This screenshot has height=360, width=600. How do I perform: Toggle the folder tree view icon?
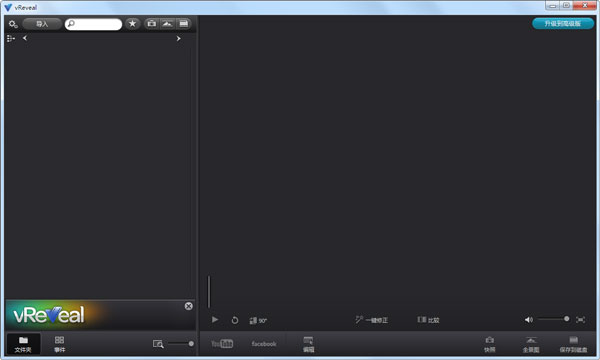point(11,38)
